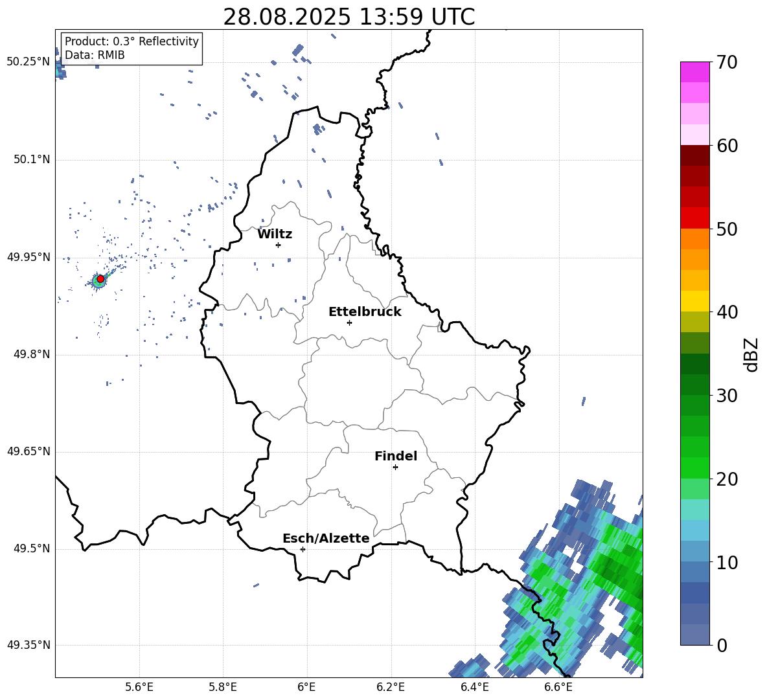Screen dimensions: 767x700
Task: Pick the bright red colorbar swatch above 50
Action: point(695,218)
